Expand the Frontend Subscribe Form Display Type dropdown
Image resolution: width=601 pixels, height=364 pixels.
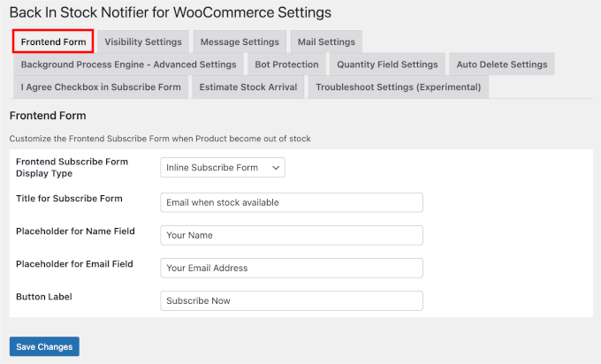pyautogui.click(x=223, y=168)
